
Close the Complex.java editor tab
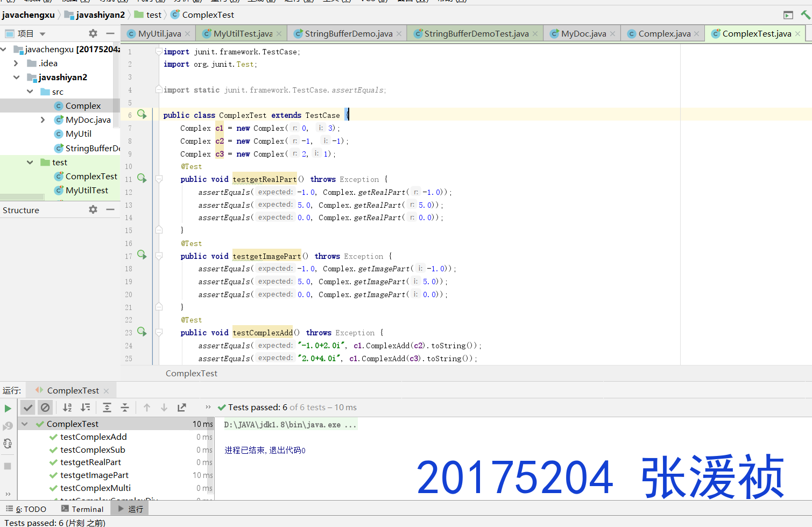(697, 34)
